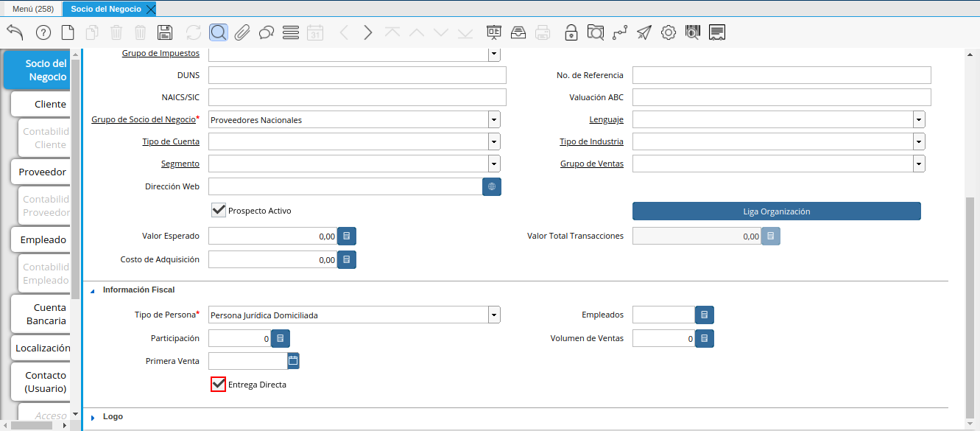980x431 pixels.
Task: Switch to Proveedor side tab
Action: tap(43, 172)
